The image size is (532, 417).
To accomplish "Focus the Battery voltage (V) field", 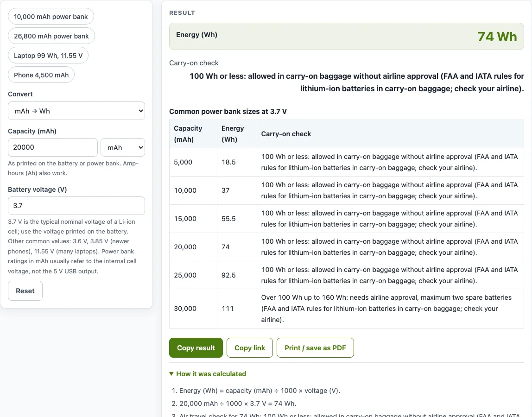I will (76, 206).
